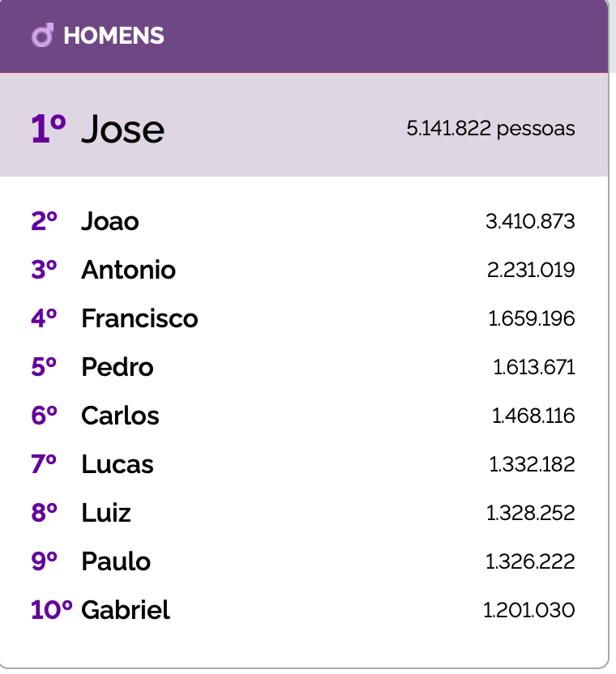This screenshot has height=674, width=616.
Task: Click the 10º rank label
Action: pyautogui.click(x=52, y=610)
